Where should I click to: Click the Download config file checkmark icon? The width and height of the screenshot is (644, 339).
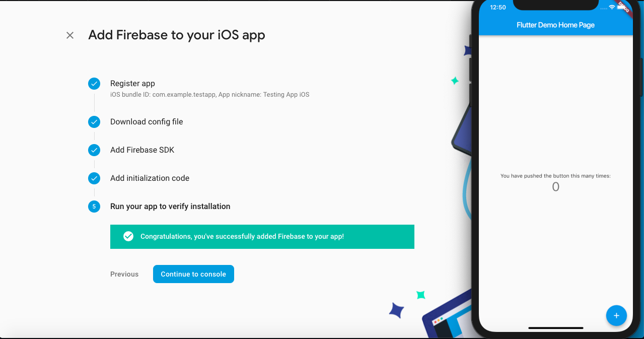[94, 122]
